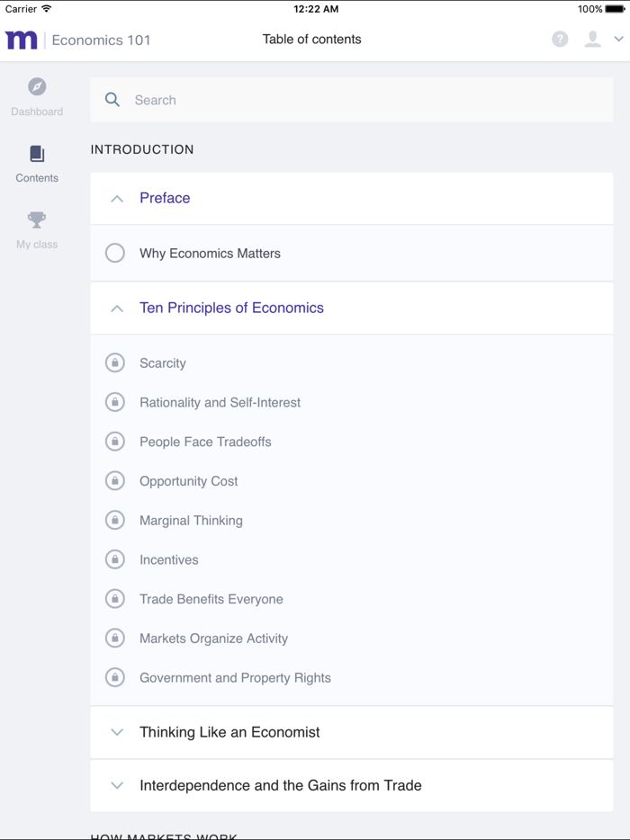Open the account dropdown arrow
This screenshot has height=840, width=630.
coord(618,40)
